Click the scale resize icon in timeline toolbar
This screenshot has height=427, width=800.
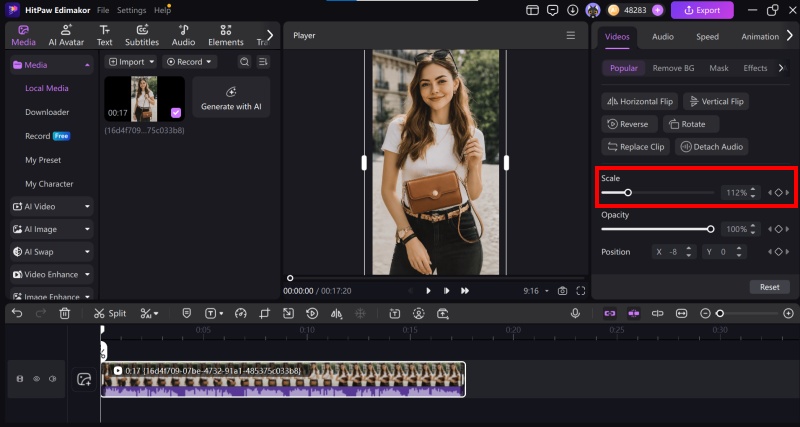[x=288, y=313]
